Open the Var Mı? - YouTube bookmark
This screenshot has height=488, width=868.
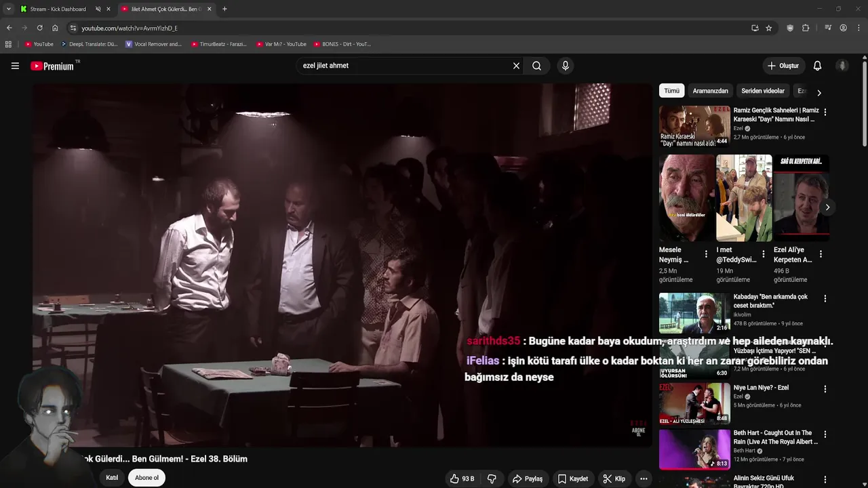coord(281,44)
